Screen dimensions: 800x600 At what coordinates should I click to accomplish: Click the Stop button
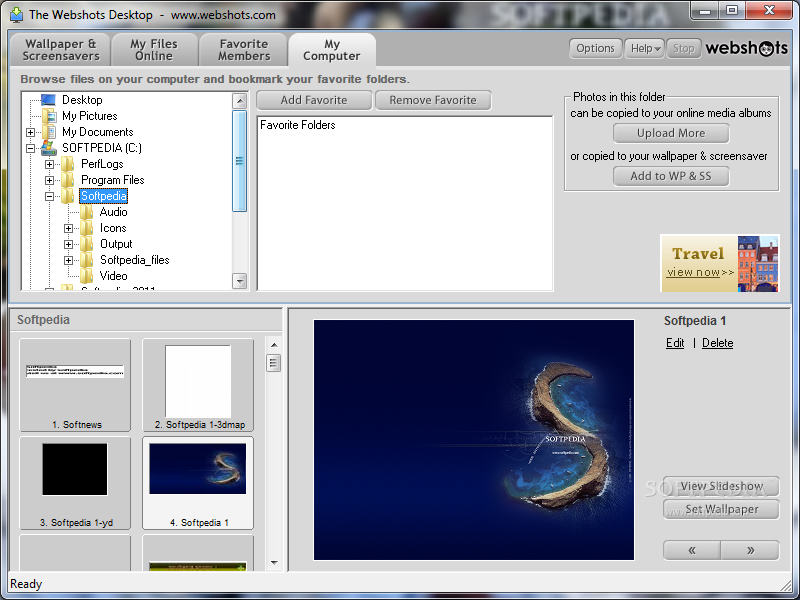pos(683,48)
